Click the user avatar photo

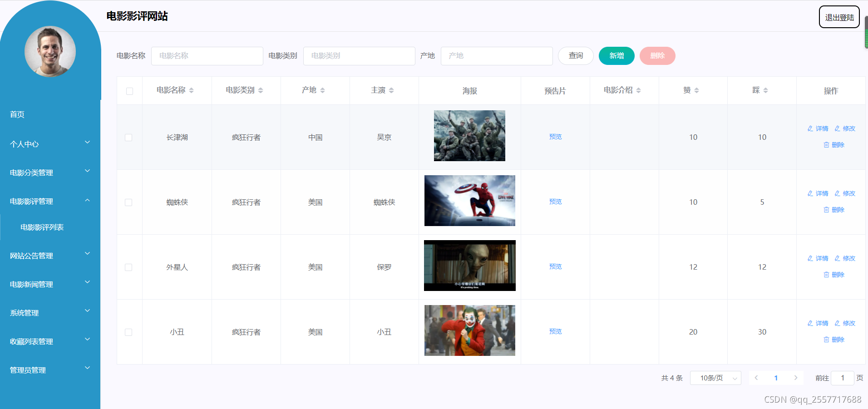pyautogui.click(x=50, y=51)
